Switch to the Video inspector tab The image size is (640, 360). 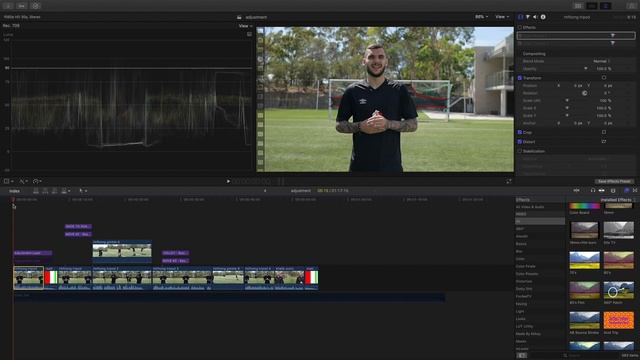520,17
